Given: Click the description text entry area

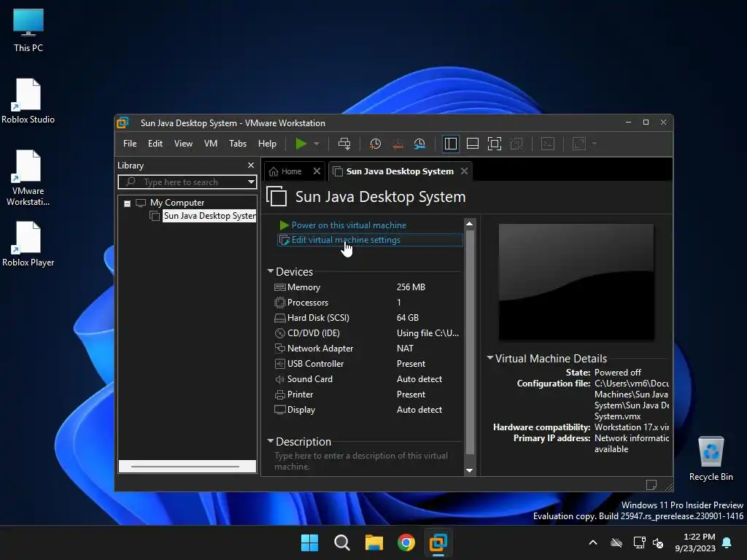Looking at the screenshot, I should [366, 461].
